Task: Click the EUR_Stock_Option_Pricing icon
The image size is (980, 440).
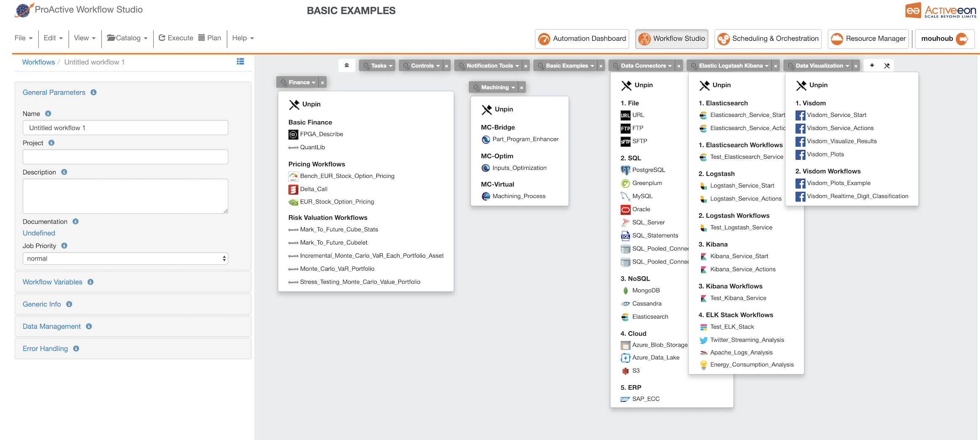Action: (293, 202)
